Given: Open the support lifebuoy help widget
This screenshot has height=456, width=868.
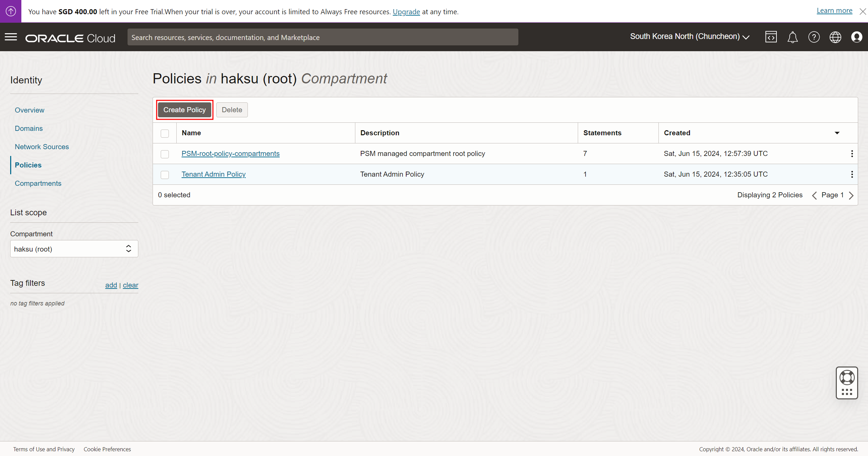Looking at the screenshot, I should pyautogui.click(x=847, y=378).
